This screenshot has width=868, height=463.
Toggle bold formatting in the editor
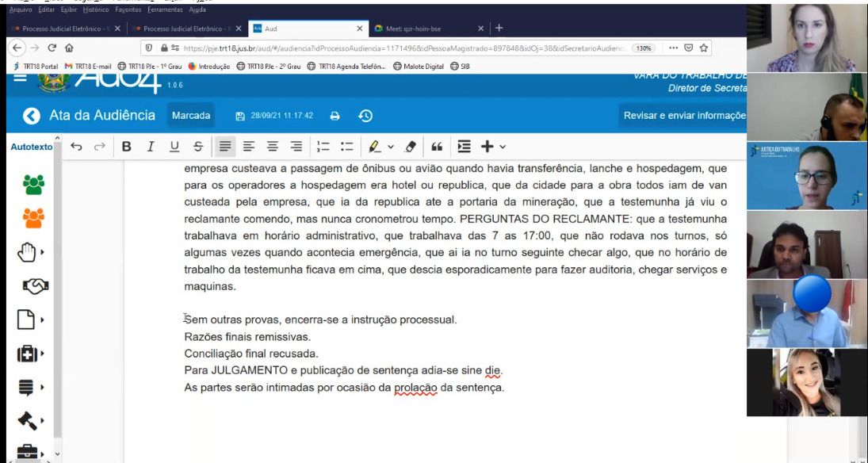coord(127,147)
